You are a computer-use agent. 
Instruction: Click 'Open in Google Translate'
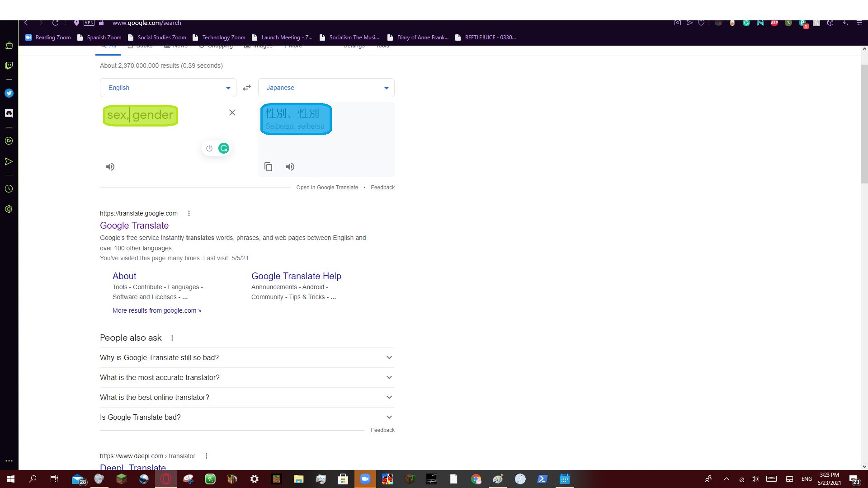(x=327, y=188)
